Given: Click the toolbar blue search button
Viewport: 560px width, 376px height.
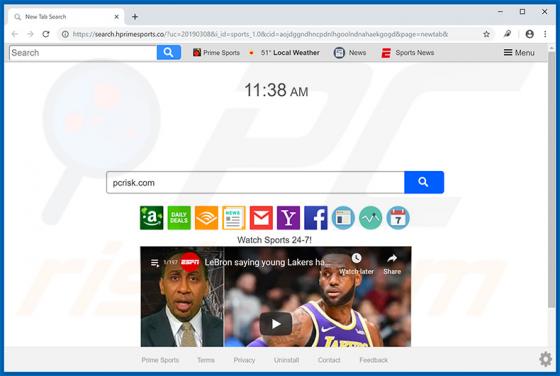Looking at the screenshot, I should [x=169, y=53].
